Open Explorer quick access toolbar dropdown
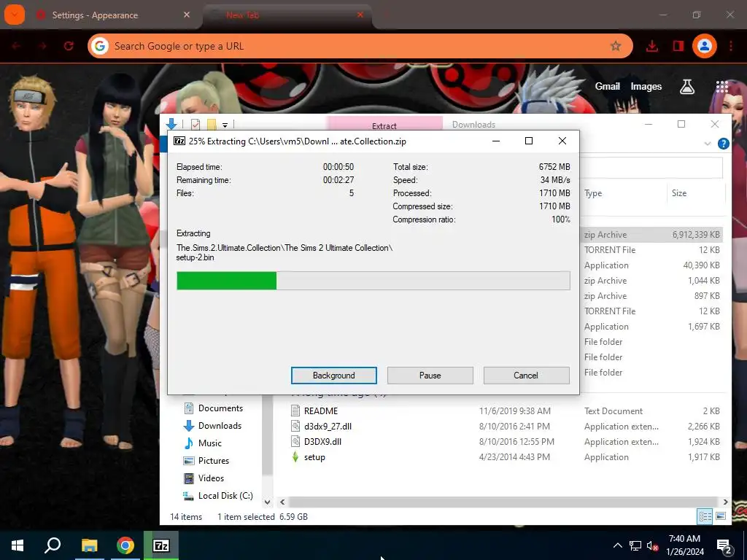Viewport: 747px width, 560px height. click(x=225, y=125)
